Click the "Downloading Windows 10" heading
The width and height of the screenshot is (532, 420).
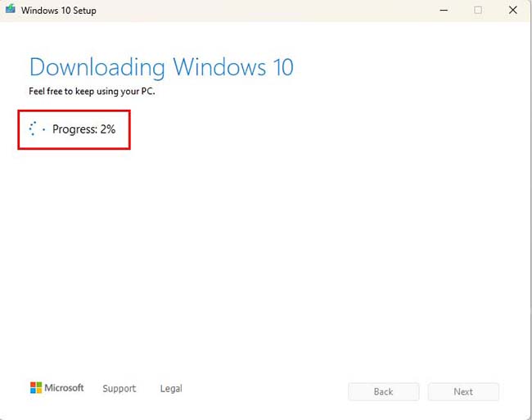pos(161,68)
